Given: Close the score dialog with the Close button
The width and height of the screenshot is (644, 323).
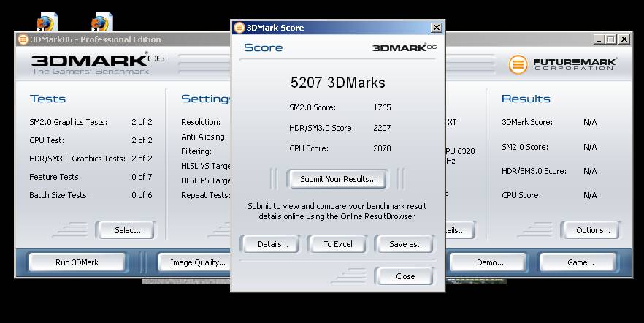Looking at the screenshot, I should [x=405, y=276].
